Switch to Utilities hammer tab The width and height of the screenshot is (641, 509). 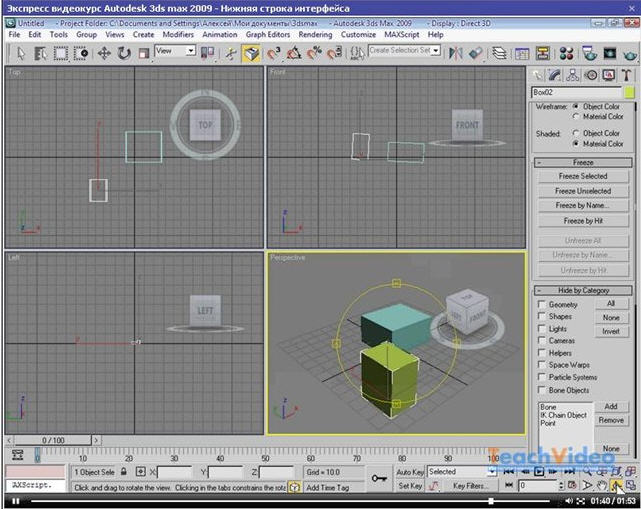[626, 75]
